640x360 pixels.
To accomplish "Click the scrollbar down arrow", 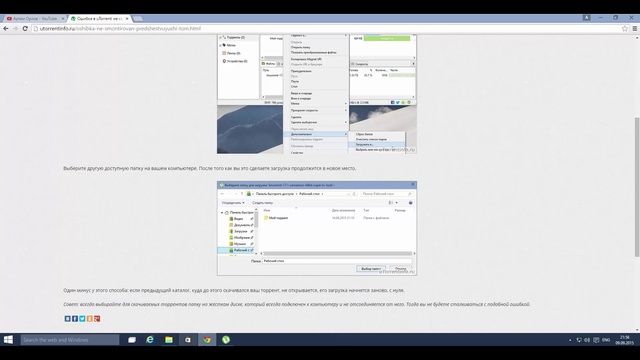I will (637, 330).
